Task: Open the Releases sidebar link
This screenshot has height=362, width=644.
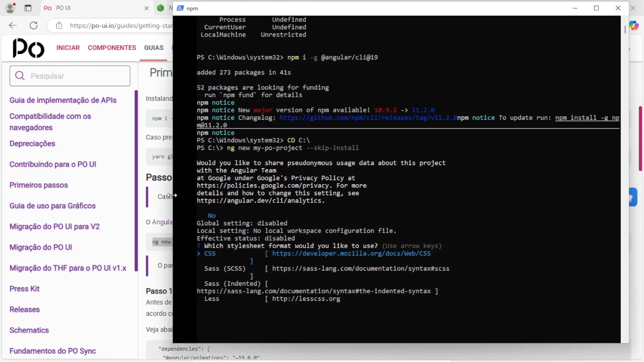Action: click(x=24, y=309)
